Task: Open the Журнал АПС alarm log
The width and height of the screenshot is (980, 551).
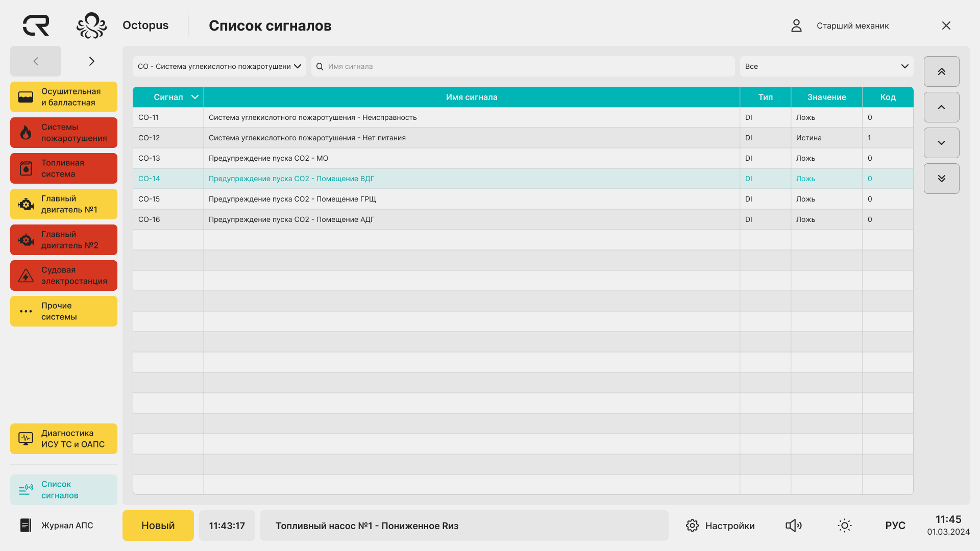Action: (57, 525)
